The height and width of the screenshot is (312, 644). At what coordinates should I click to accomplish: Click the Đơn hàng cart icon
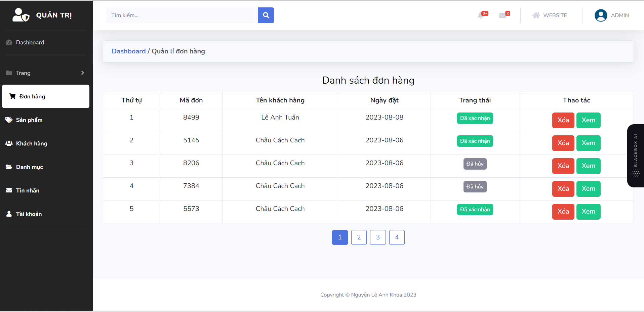tap(12, 96)
